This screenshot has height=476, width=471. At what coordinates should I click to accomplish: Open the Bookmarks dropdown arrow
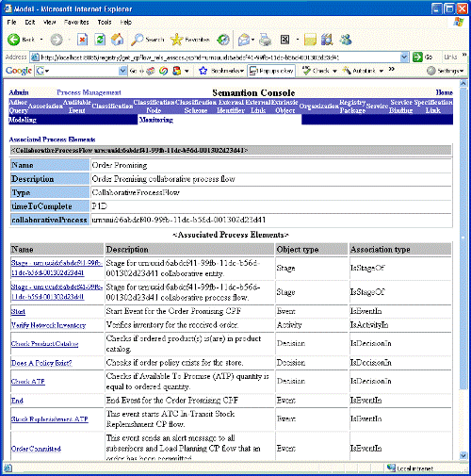242,71
